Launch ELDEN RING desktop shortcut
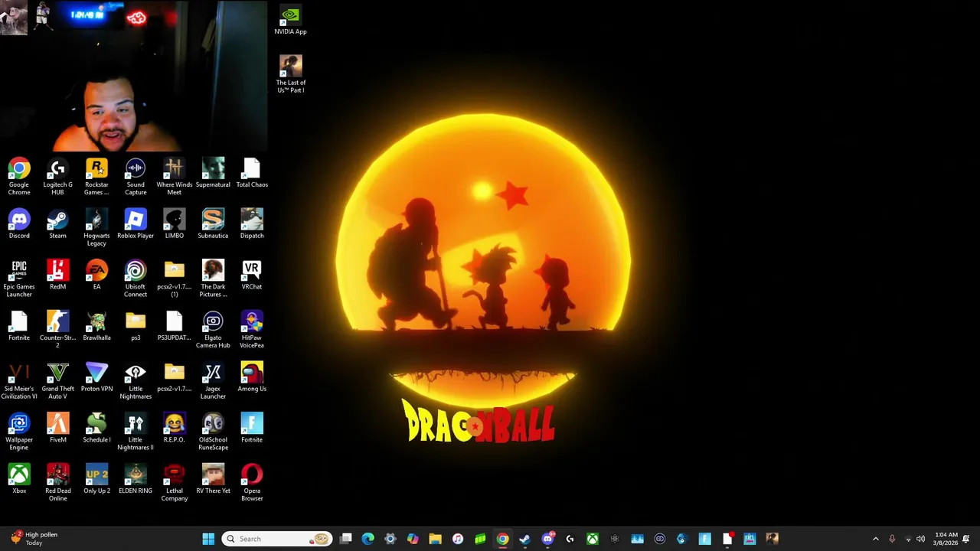 coord(136,480)
